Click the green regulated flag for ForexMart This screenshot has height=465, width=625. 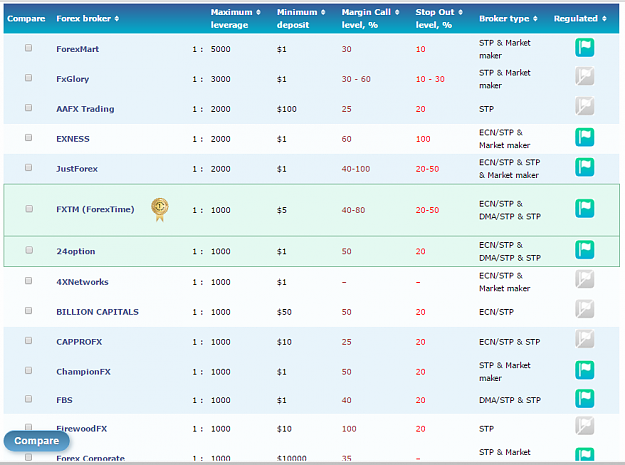(x=584, y=48)
